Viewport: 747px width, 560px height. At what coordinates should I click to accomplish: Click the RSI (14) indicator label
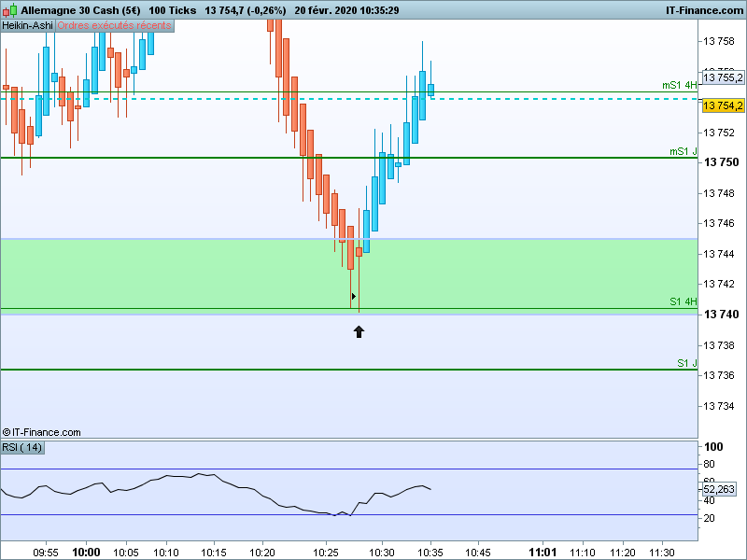[22, 447]
